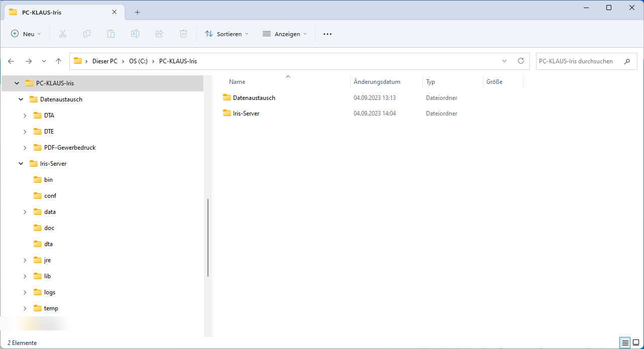Sort files by Änderungsdatum column header
This screenshot has height=349, width=644.
coord(377,82)
